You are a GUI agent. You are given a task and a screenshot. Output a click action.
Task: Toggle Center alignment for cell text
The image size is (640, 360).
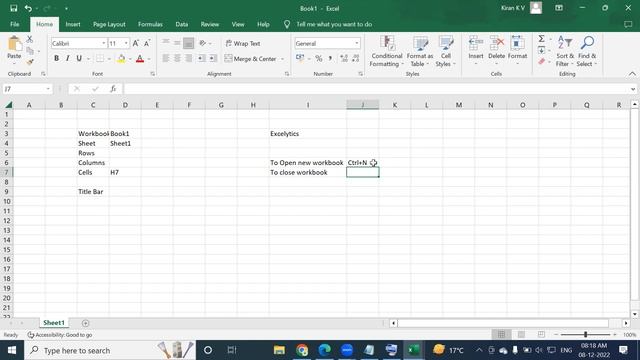[177, 59]
